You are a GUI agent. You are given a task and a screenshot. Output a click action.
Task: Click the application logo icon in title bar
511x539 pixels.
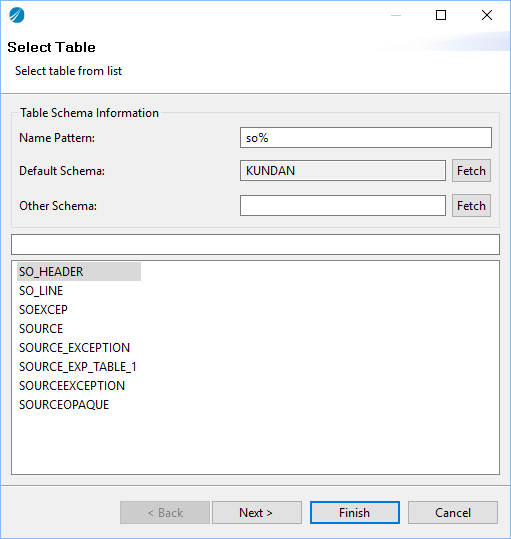click(16, 15)
